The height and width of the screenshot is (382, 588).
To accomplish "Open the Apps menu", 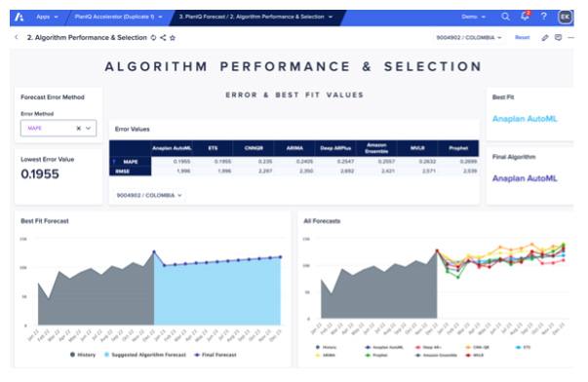I will point(47,17).
